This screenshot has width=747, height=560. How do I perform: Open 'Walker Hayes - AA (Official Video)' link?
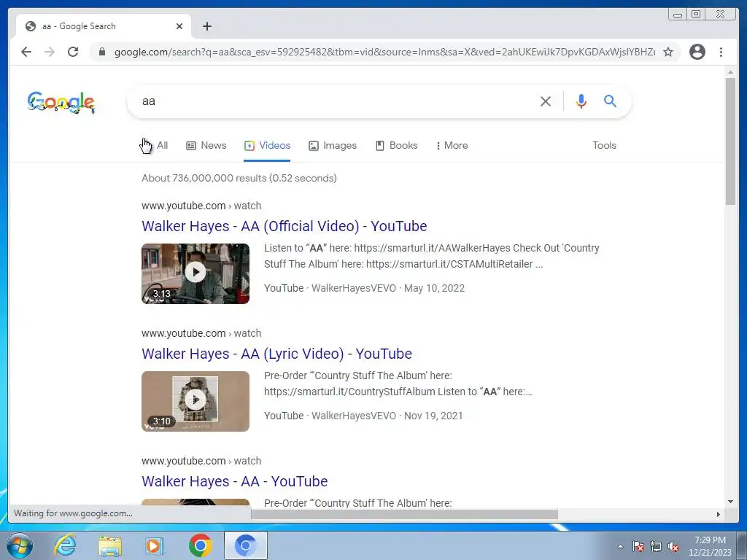[x=285, y=226]
